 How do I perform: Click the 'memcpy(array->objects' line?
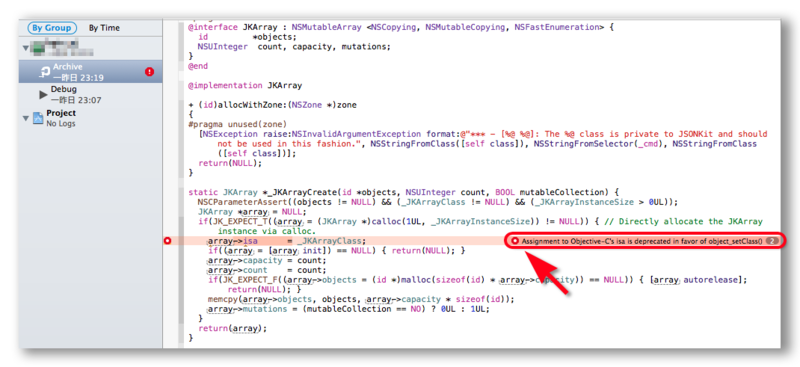click(361, 299)
